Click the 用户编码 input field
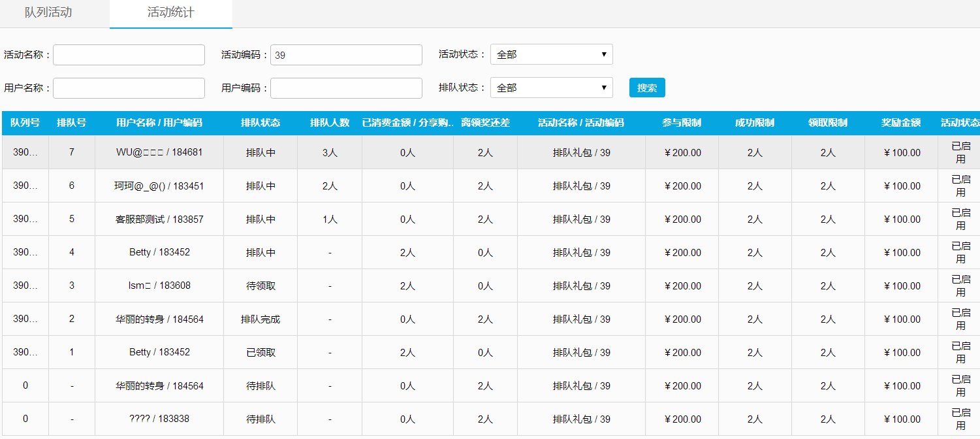 pyautogui.click(x=346, y=88)
